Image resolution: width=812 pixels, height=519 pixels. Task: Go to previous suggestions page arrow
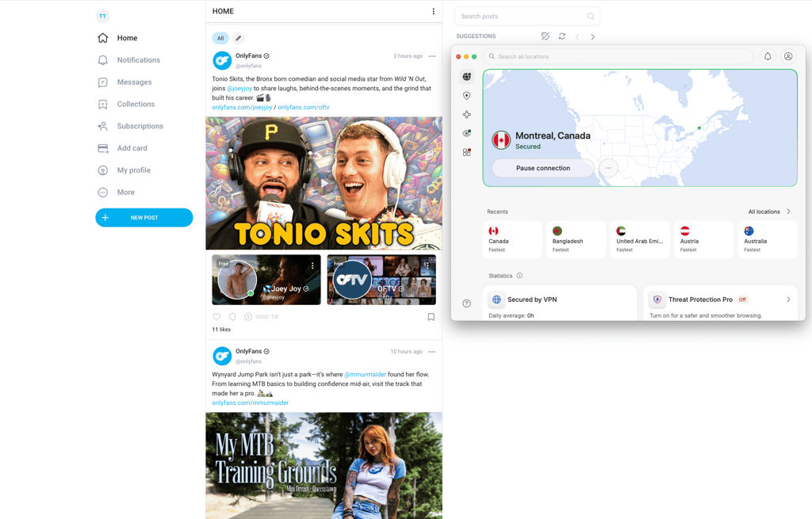pyautogui.click(x=577, y=36)
